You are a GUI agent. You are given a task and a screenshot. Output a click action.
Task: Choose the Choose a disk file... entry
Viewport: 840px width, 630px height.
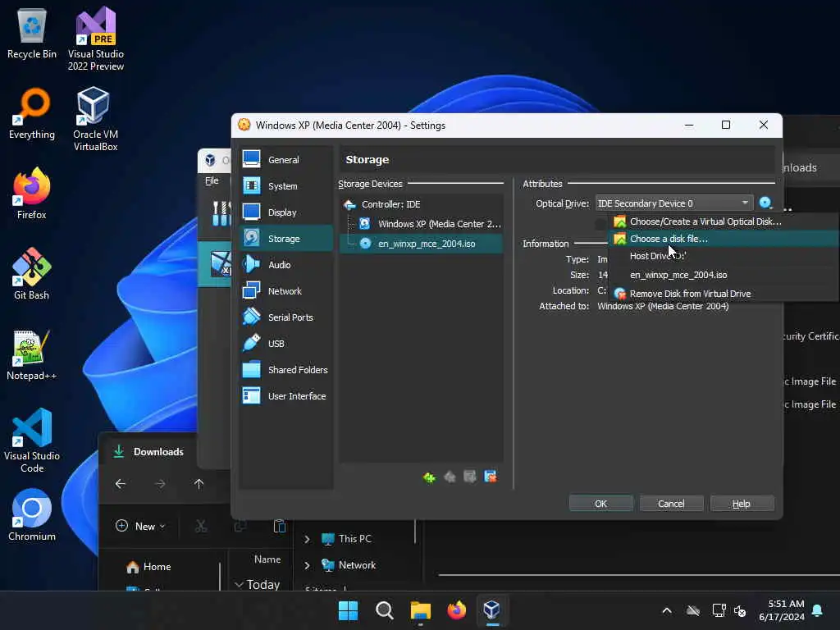click(x=725, y=239)
